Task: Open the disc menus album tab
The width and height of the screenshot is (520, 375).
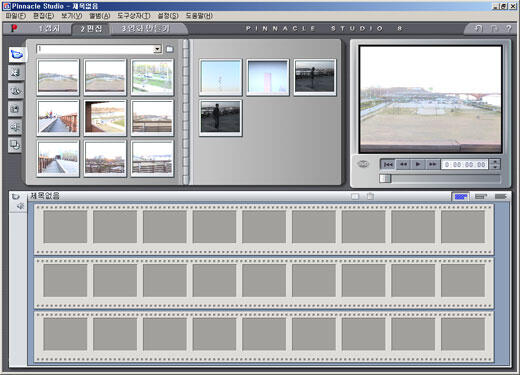Action: 15,145
